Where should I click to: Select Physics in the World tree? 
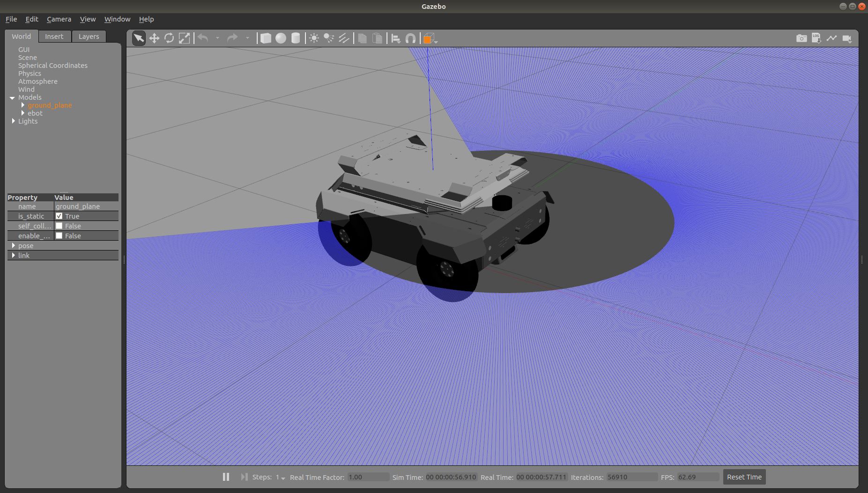coord(30,74)
